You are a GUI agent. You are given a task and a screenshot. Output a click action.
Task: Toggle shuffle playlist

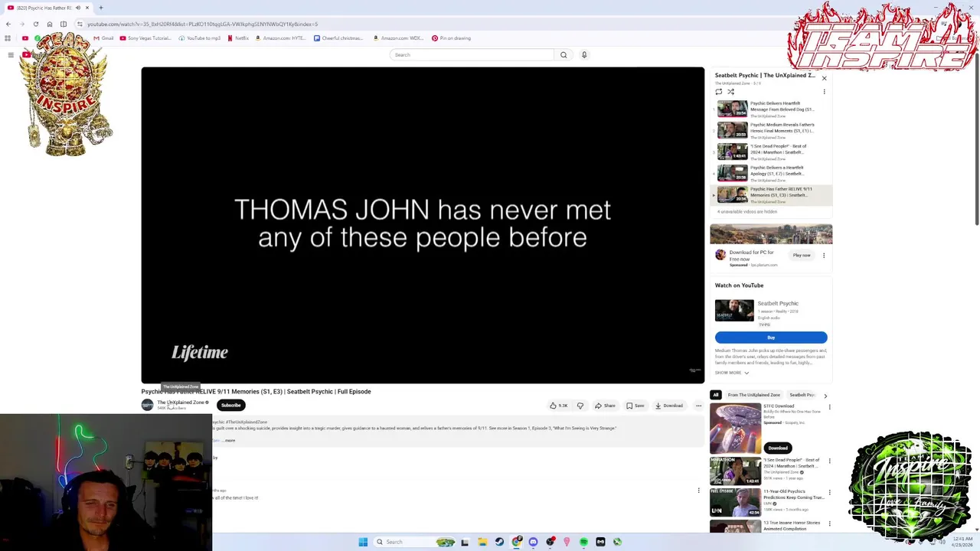730,92
